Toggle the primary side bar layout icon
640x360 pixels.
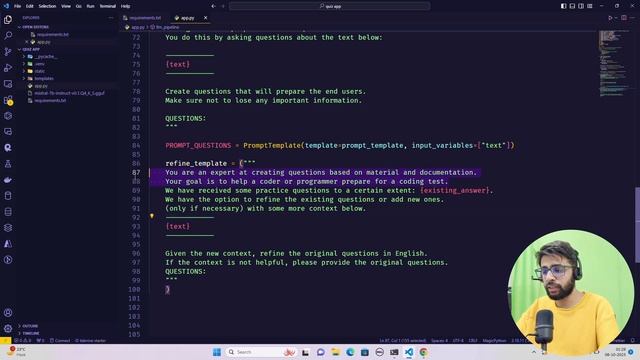tap(563, 6)
